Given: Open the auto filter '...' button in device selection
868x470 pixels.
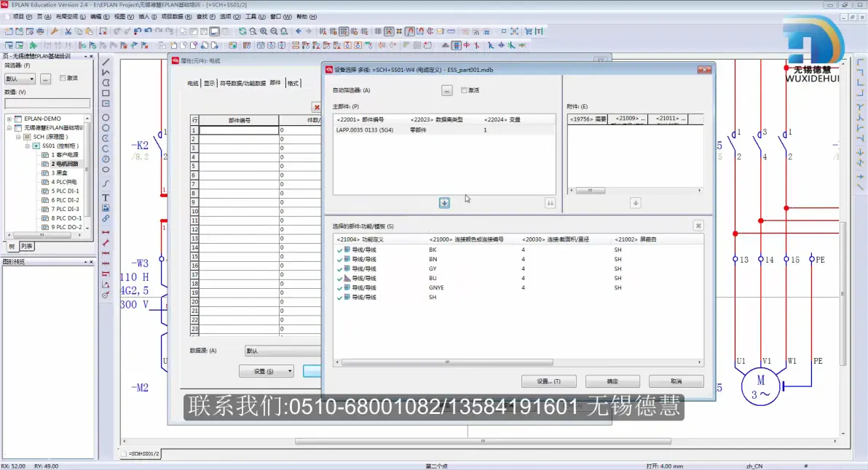Looking at the screenshot, I should coord(446,90).
